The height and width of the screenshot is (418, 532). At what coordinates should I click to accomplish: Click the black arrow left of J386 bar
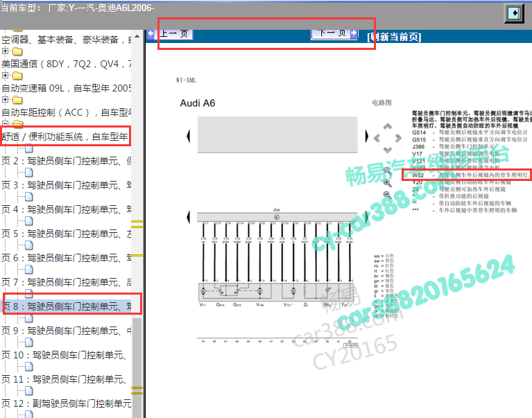pyautogui.click(x=188, y=217)
